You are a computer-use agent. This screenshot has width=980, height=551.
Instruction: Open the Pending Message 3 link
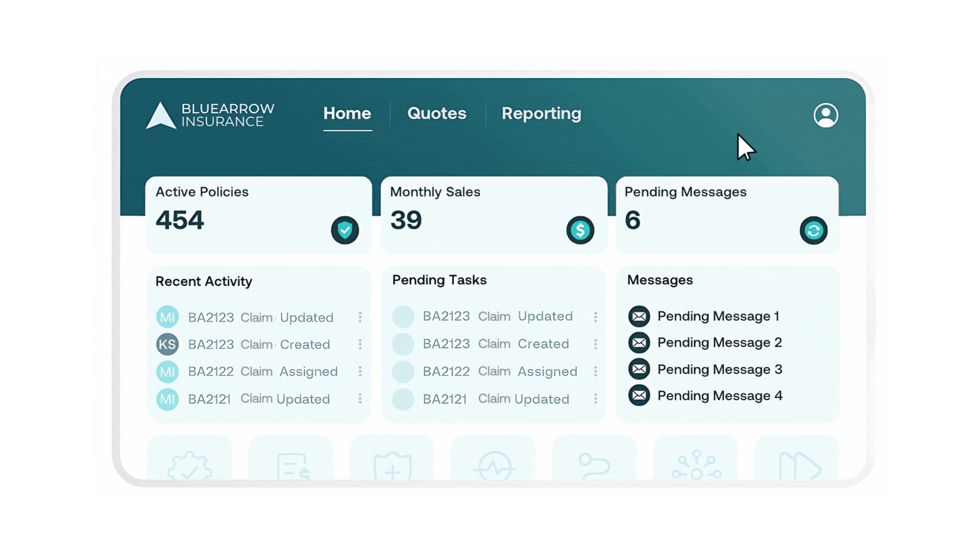pos(720,369)
